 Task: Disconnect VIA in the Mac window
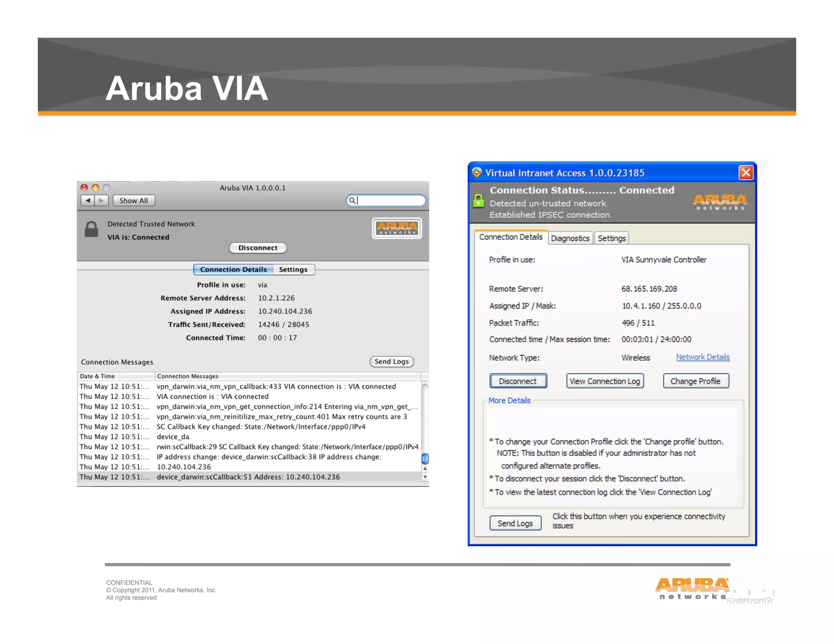[258, 248]
